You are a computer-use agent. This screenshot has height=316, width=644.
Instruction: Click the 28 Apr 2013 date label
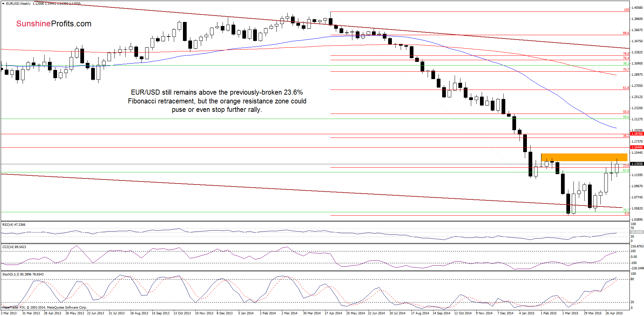(53, 313)
